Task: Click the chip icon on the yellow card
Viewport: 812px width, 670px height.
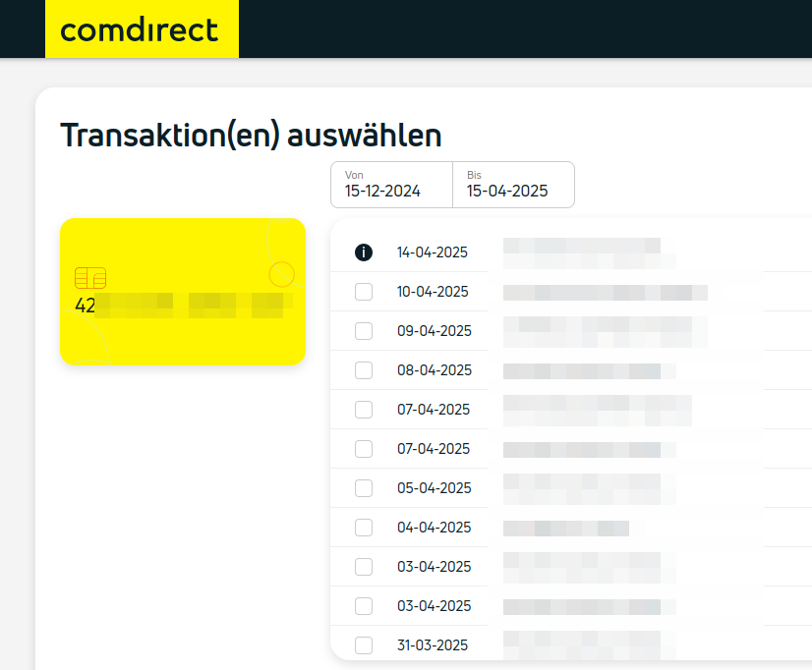Action: click(90, 277)
